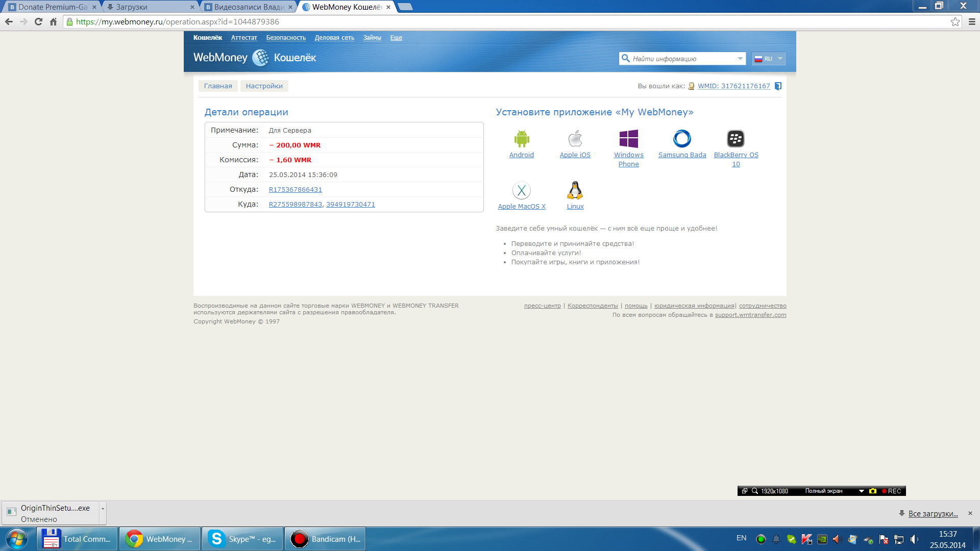The width and height of the screenshot is (980, 551).
Task: Go forward in browser history
Action: pyautogui.click(x=23, y=22)
